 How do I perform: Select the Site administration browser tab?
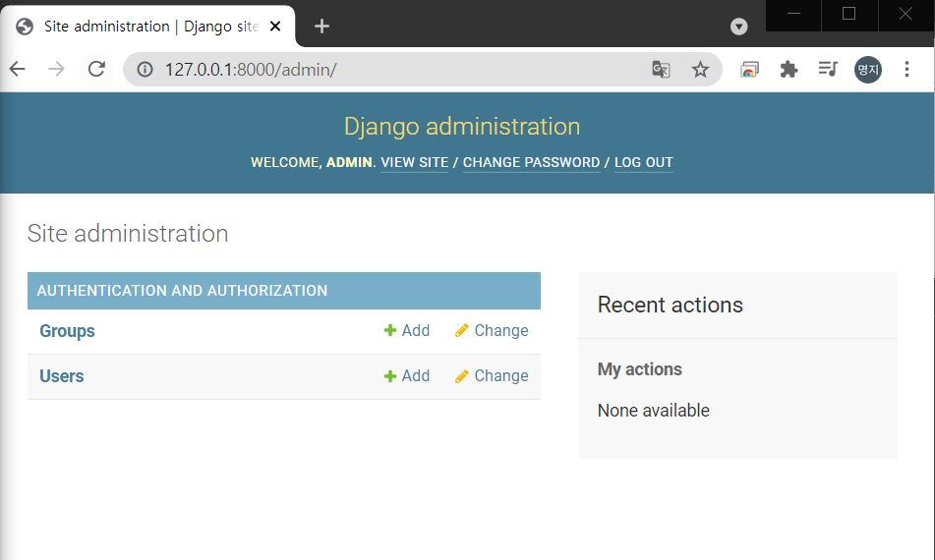(x=147, y=27)
